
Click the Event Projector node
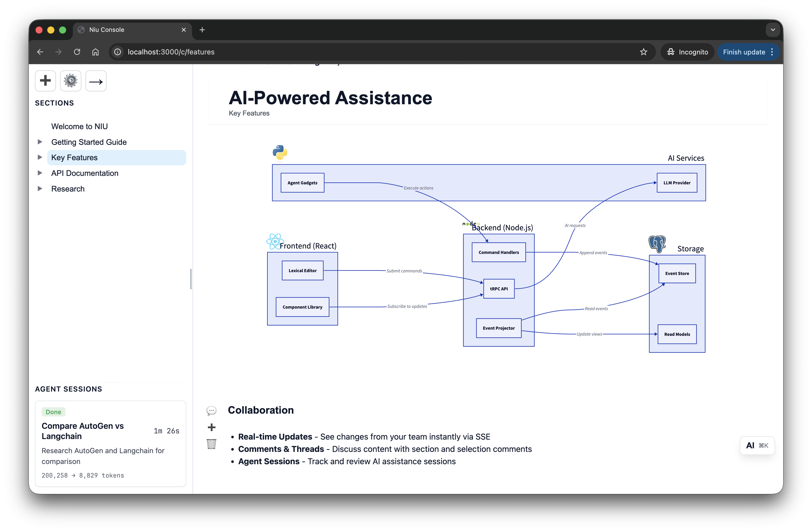(x=499, y=328)
